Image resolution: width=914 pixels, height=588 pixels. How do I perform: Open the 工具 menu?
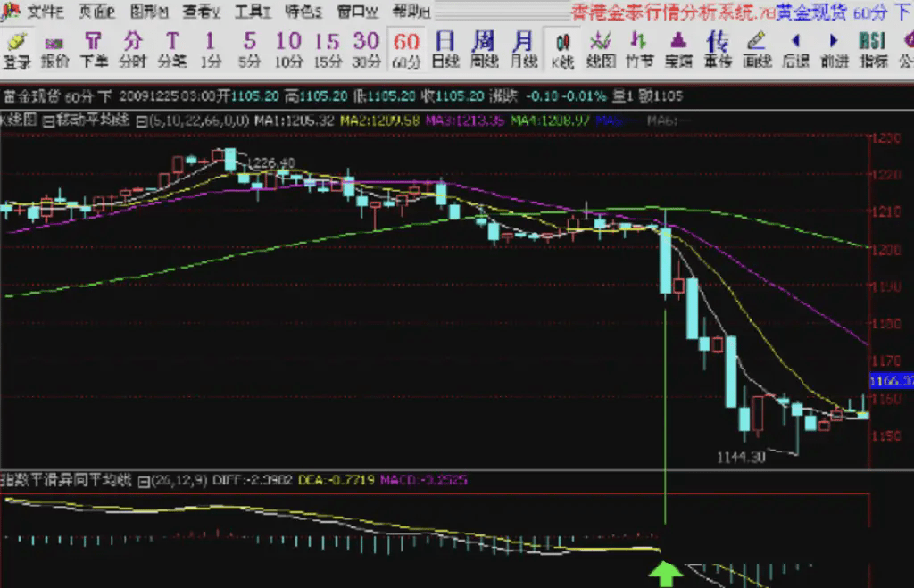[252, 11]
